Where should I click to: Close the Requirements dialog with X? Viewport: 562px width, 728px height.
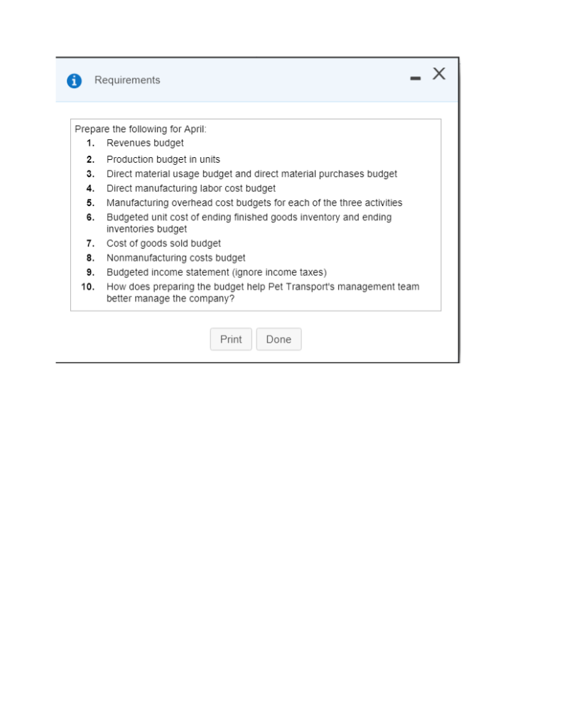coord(439,74)
